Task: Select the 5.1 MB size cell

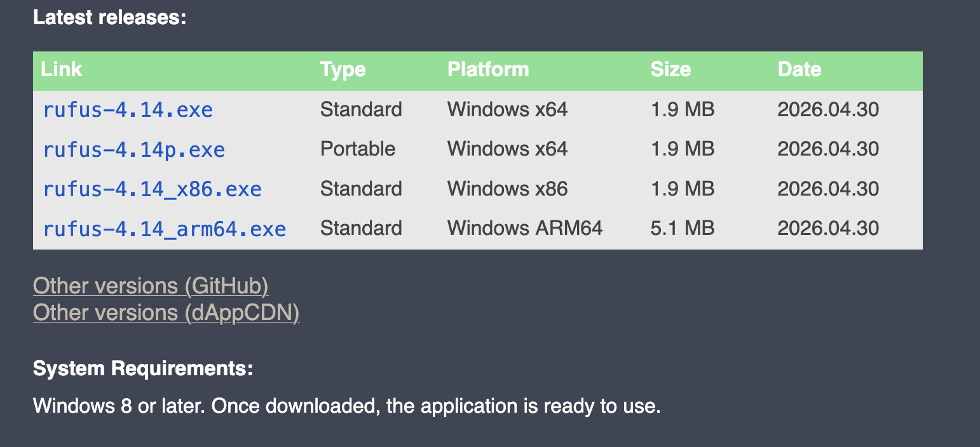Action: point(683,228)
